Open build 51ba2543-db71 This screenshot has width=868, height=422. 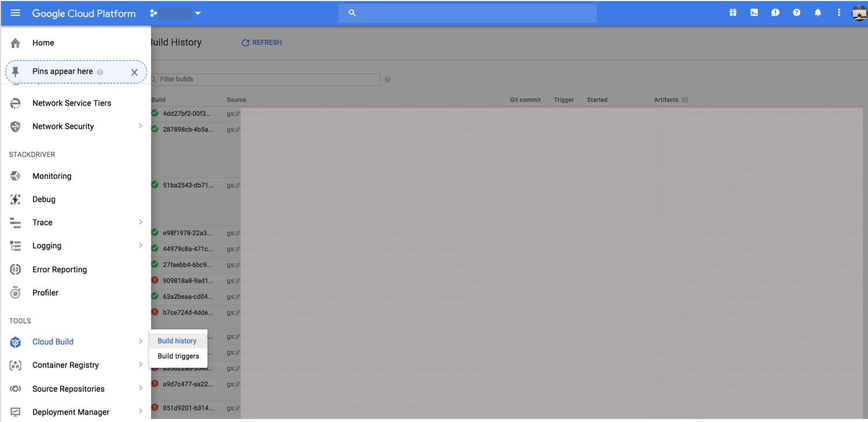click(x=188, y=185)
